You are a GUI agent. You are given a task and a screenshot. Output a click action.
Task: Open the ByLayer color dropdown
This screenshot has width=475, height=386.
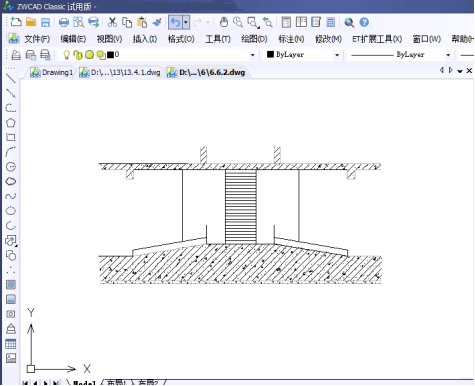tap(337, 55)
